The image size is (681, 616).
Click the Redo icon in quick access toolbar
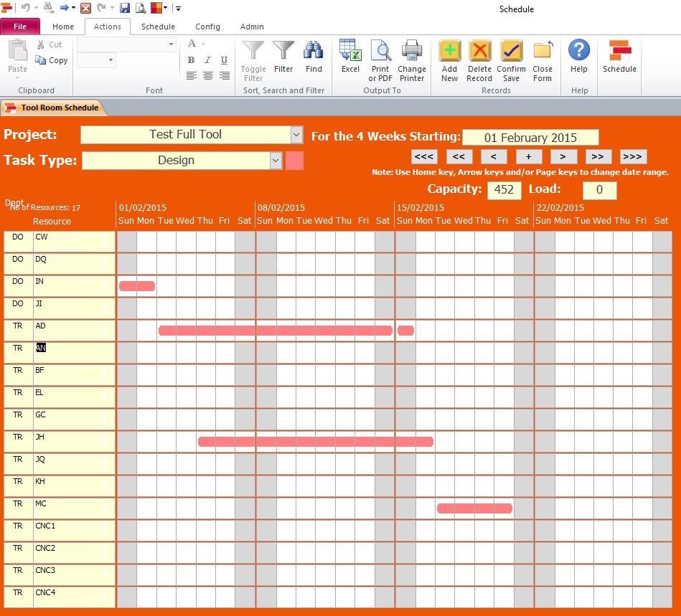click(101, 8)
